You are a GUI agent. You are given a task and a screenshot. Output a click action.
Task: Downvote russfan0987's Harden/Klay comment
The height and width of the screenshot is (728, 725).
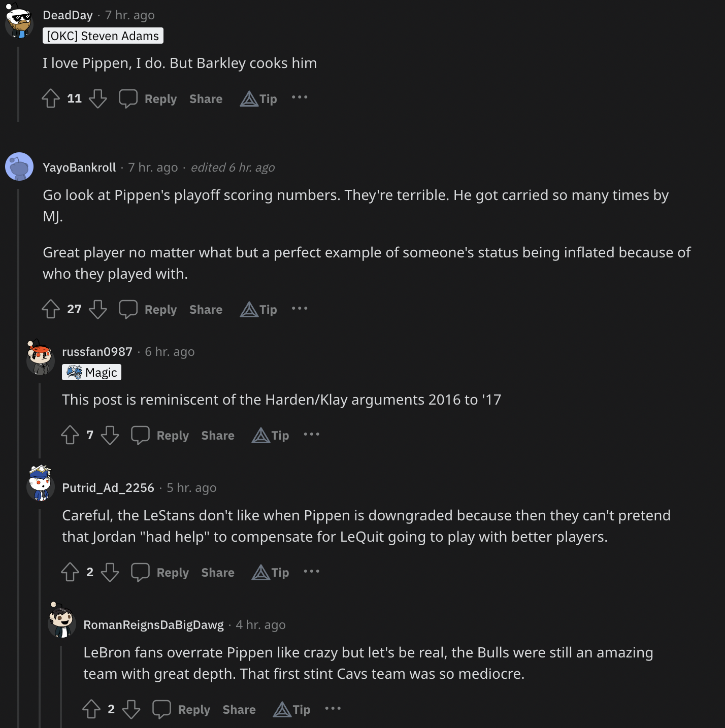pos(110,435)
